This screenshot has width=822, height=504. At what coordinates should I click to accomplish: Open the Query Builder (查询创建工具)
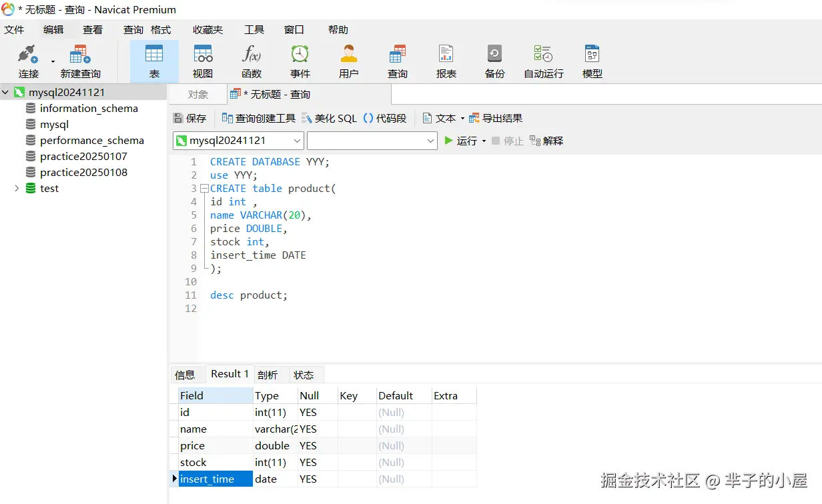coord(258,118)
